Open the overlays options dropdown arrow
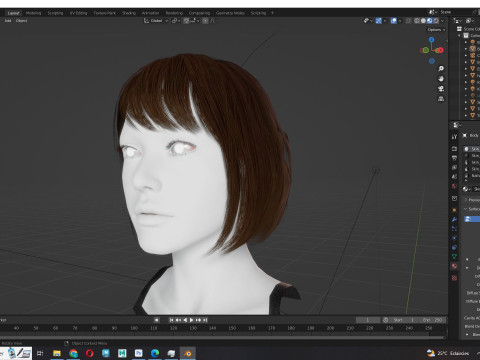The image size is (480, 360). point(400,21)
